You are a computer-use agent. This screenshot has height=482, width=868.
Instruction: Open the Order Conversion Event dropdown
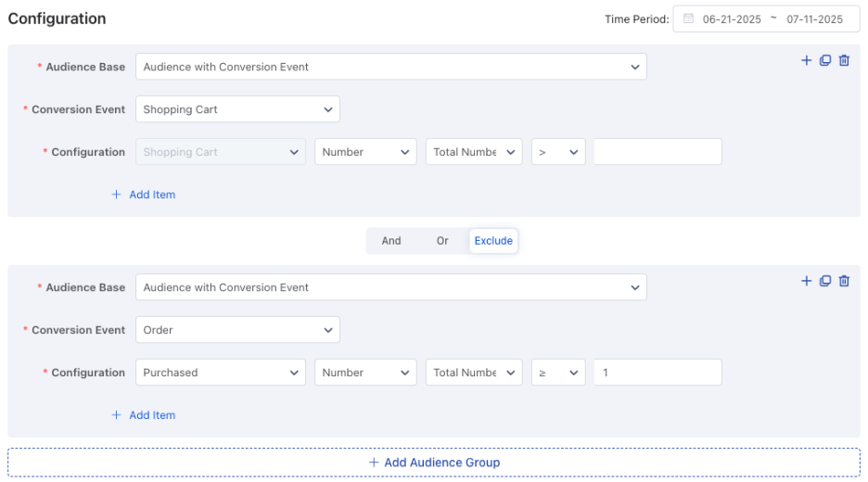click(x=237, y=330)
